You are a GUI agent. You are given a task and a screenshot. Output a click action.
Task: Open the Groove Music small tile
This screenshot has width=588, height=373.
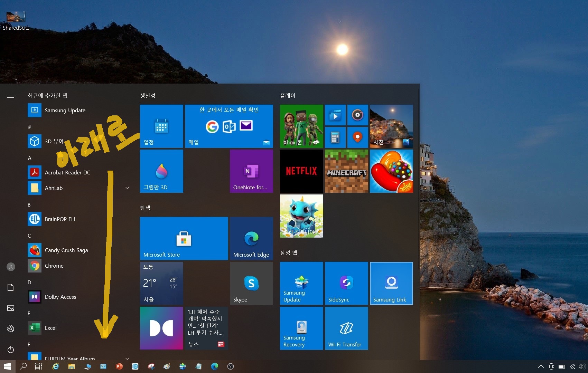(357, 115)
